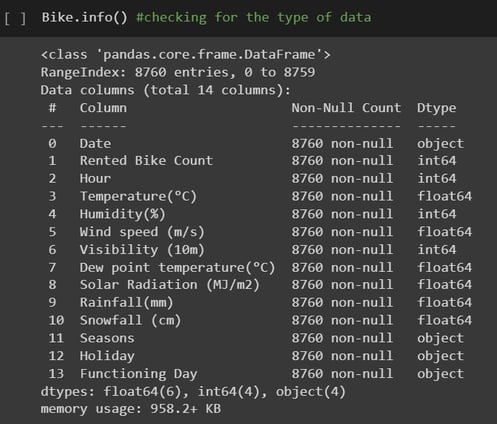Click the 'object' dtype in Functioning Day row
The height and width of the screenshot is (424, 497).
(440, 374)
